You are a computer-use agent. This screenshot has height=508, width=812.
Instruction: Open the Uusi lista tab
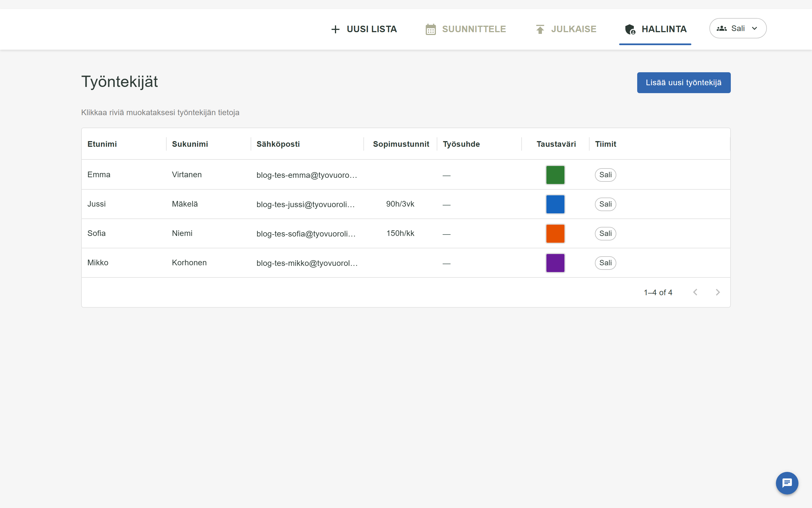(364, 29)
